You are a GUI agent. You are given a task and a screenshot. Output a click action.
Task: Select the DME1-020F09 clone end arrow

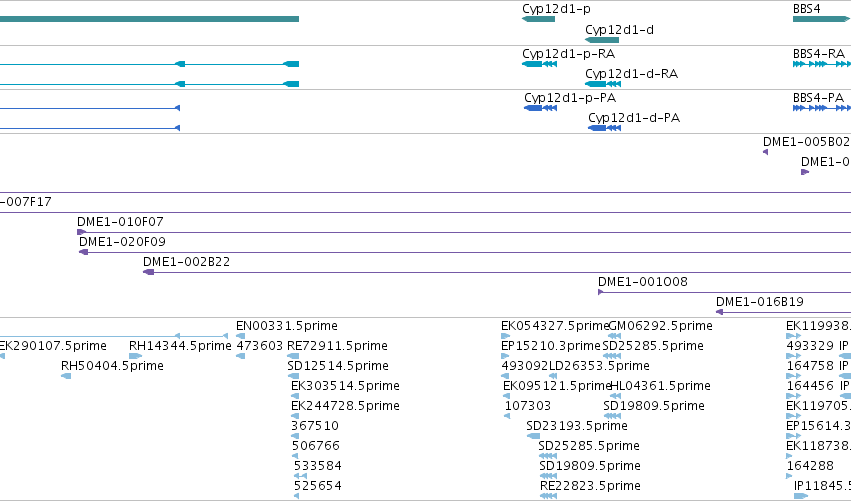tap(84, 252)
